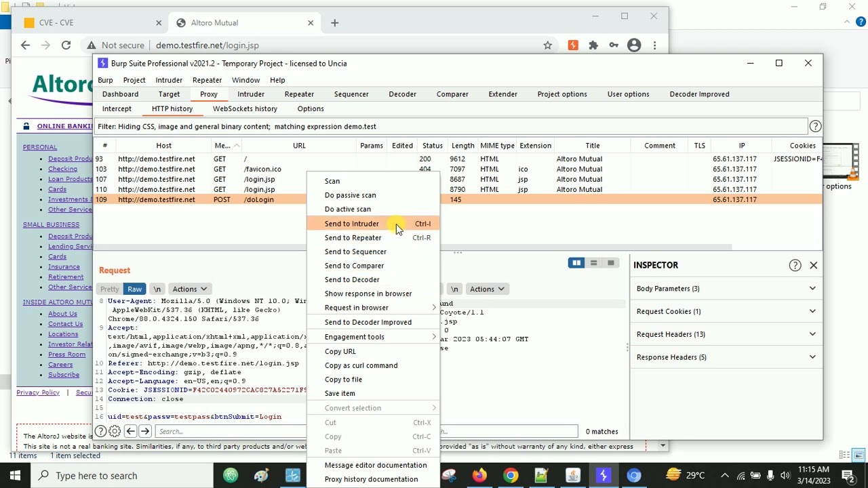The height and width of the screenshot is (488, 868).
Task: Reload the page in Chrome
Action: click(66, 45)
